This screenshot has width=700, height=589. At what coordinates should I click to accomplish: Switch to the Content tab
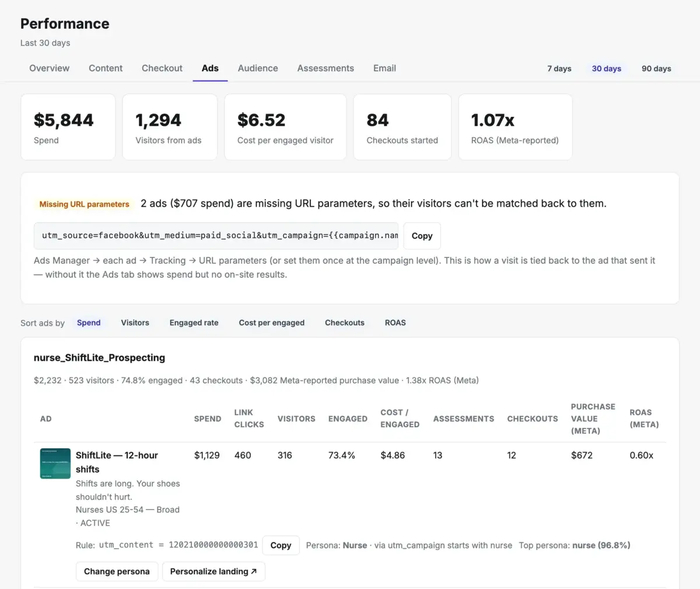(x=106, y=68)
